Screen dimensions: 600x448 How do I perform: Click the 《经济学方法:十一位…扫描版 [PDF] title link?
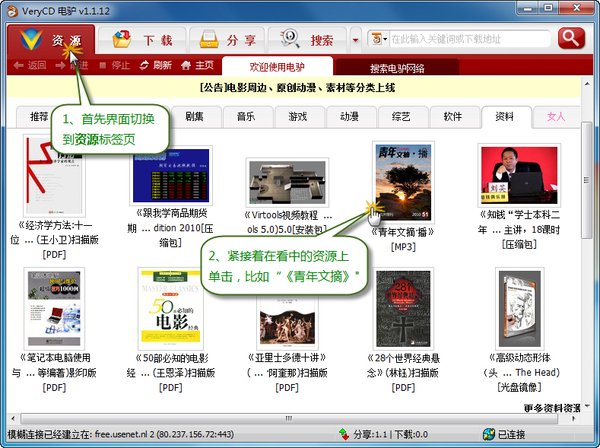[54, 240]
